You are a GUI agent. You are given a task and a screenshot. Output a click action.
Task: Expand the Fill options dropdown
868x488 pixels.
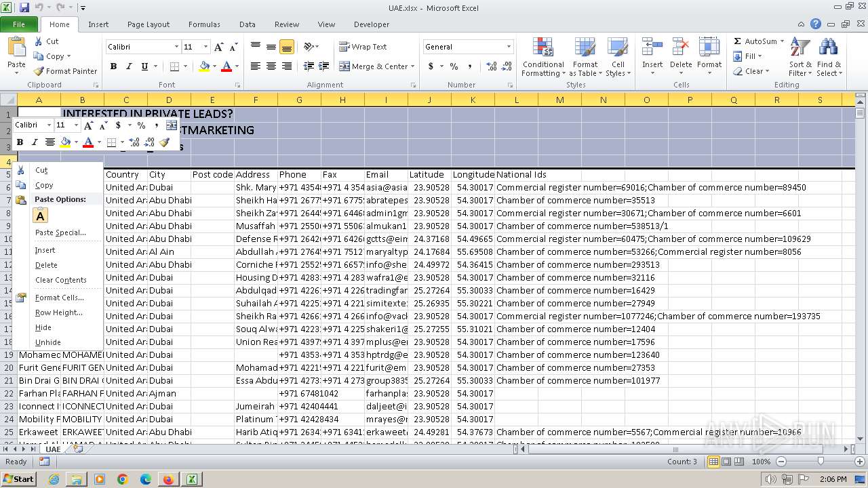tap(759, 56)
